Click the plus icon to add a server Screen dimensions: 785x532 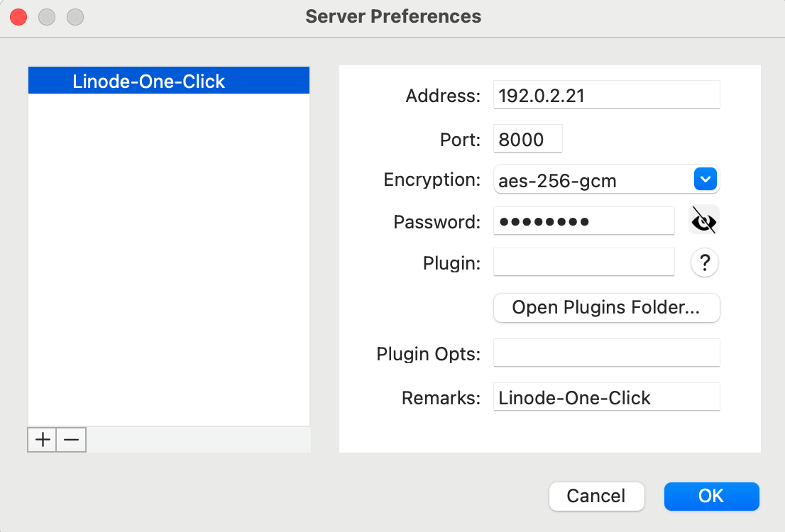(42, 440)
